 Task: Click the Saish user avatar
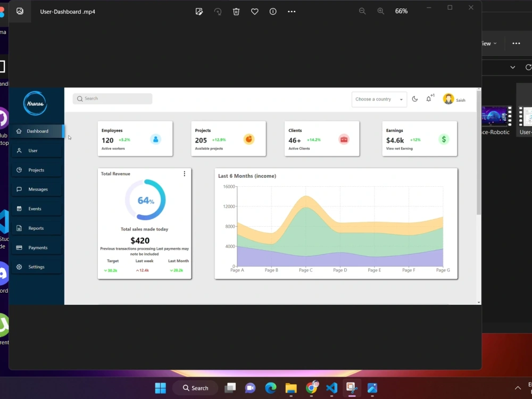pos(448,99)
